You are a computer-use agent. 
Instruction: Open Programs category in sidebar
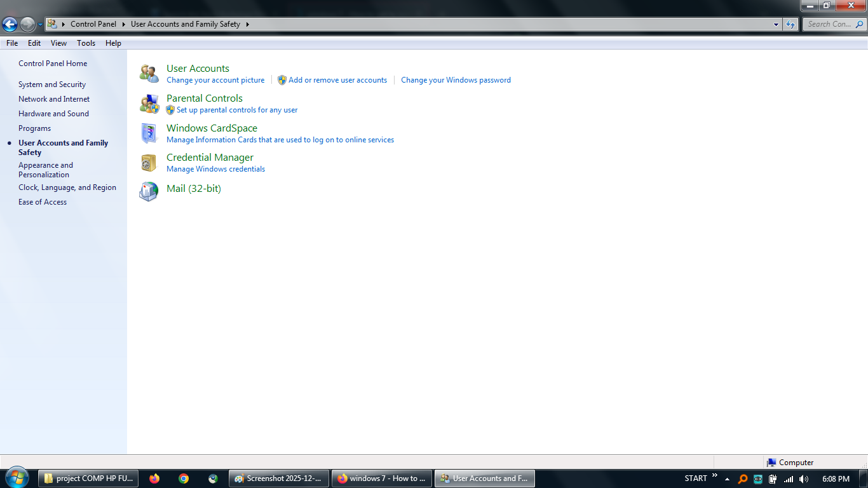34,128
